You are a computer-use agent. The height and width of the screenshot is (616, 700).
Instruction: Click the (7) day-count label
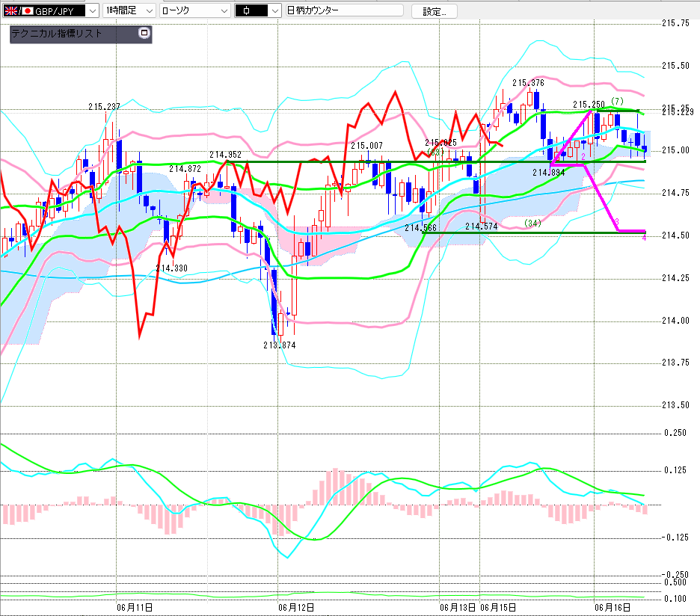coord(617,102)
